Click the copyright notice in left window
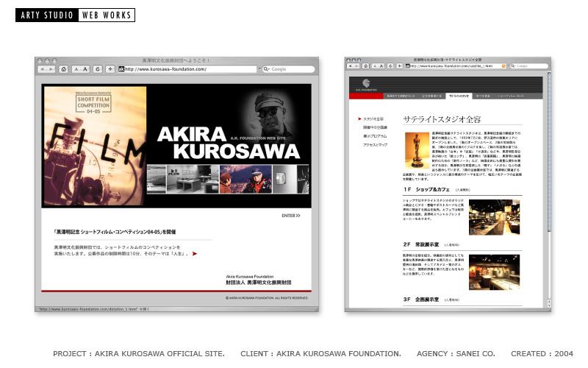 point(267,298)
